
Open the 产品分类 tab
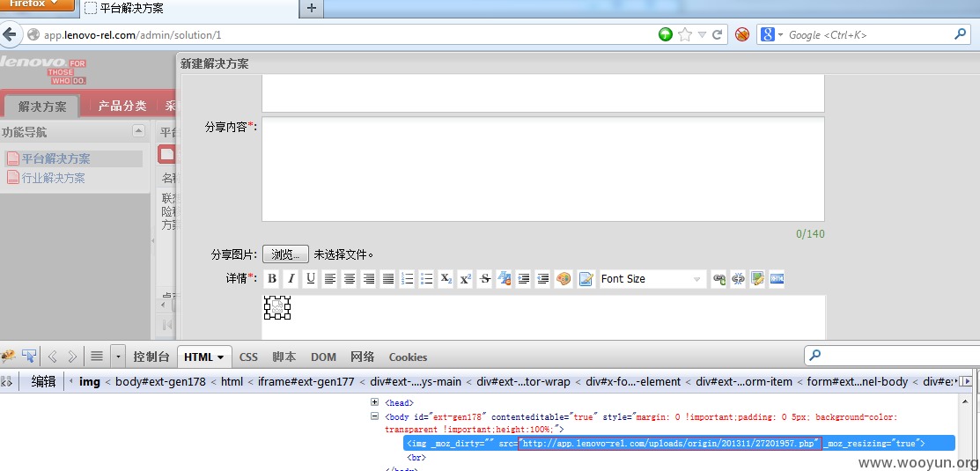(122, 107)
